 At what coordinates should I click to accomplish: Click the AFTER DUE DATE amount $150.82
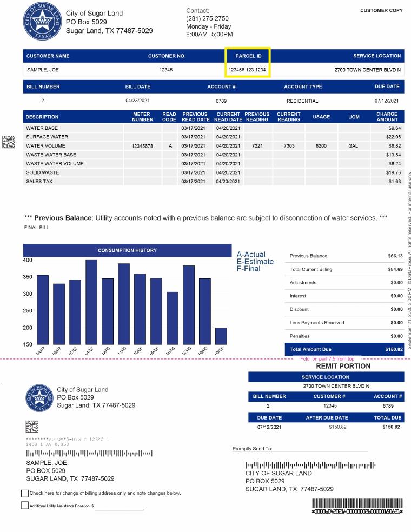pyautogui.click(x=337, y=427)
